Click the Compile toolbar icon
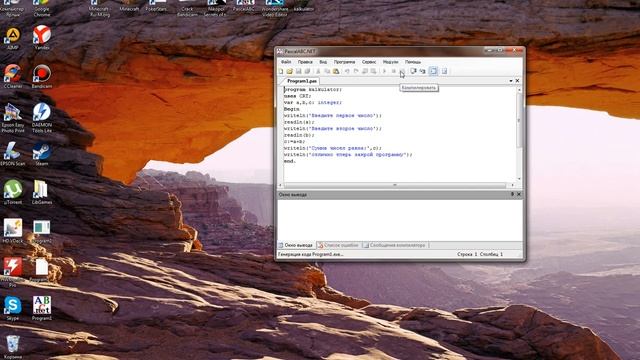The width and height of the screenshot is (640, 360). tap(402, 71)
